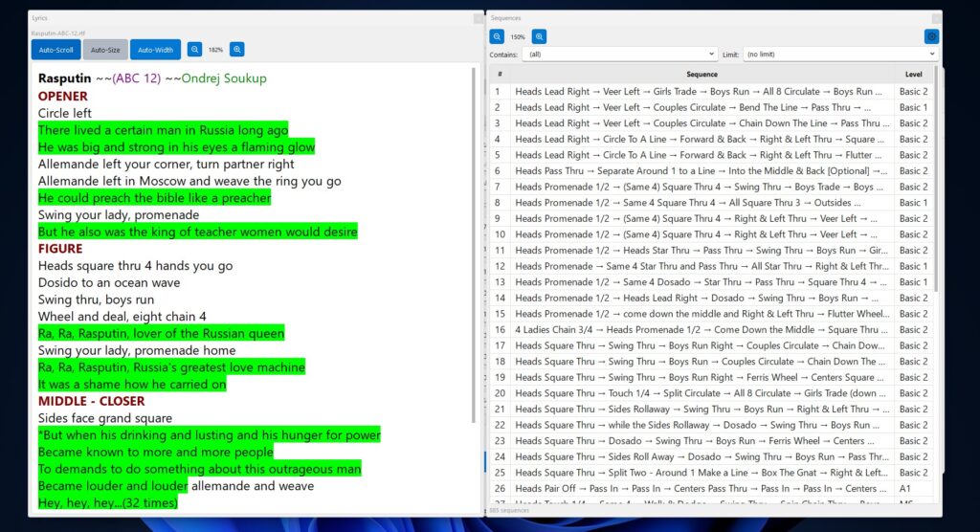Zoom in the Lyrics panel text
The height and width of the screenshot is (532, 980).
[x=237, y=50]
